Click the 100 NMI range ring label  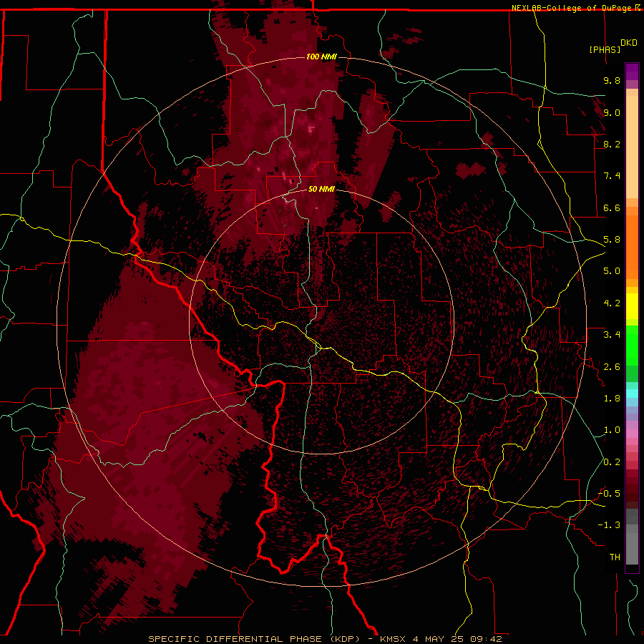pyautogui.click(x=321, y=57)
